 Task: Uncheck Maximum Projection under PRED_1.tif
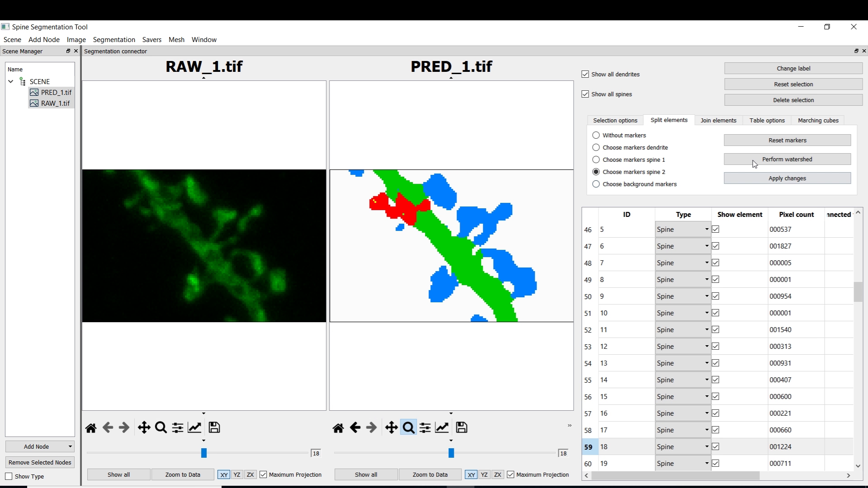pyautogui.click(x=510, y=474)
